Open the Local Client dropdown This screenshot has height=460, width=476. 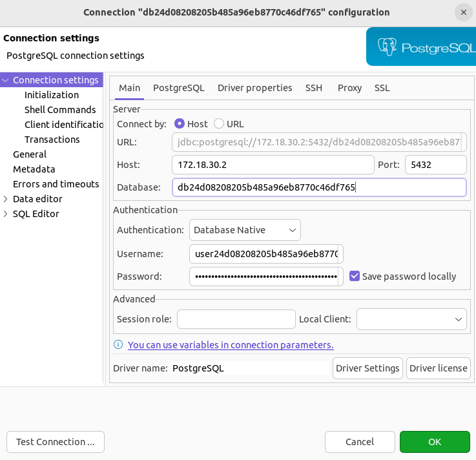pos(411,319)
